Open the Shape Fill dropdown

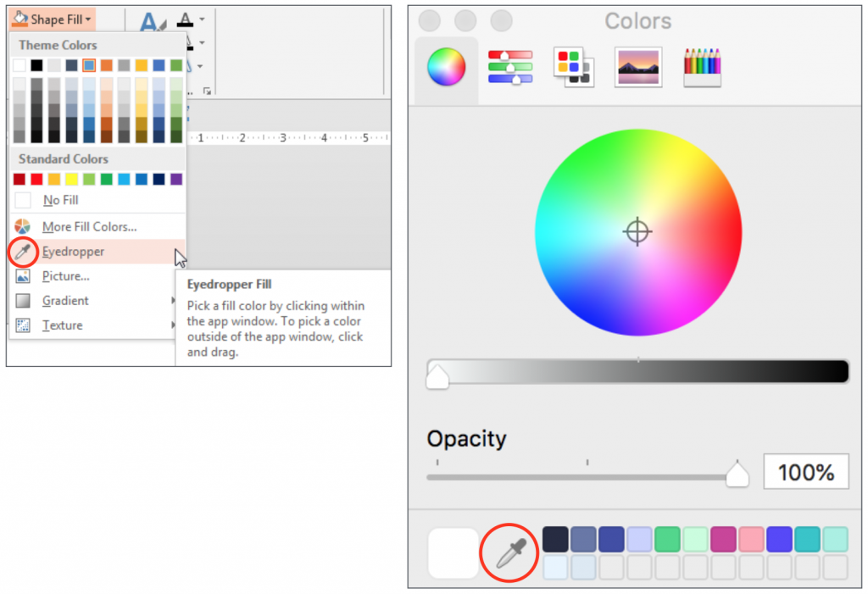53,19
